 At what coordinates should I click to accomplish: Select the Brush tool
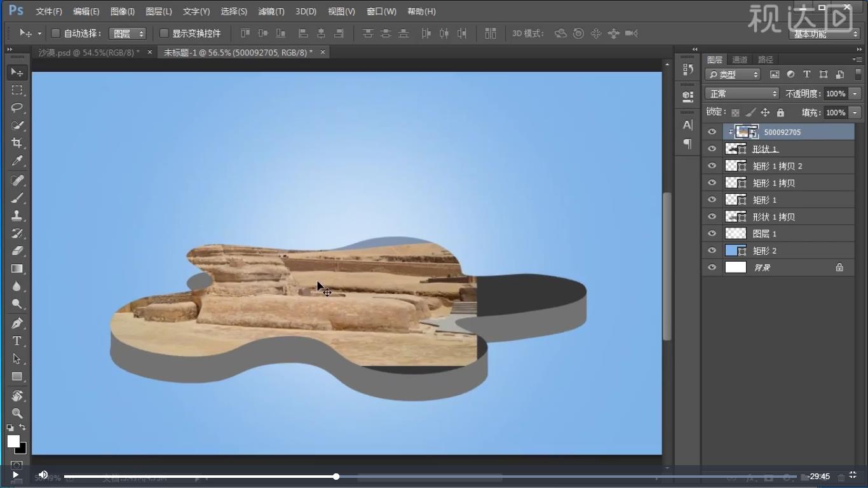tap(17, 198)
